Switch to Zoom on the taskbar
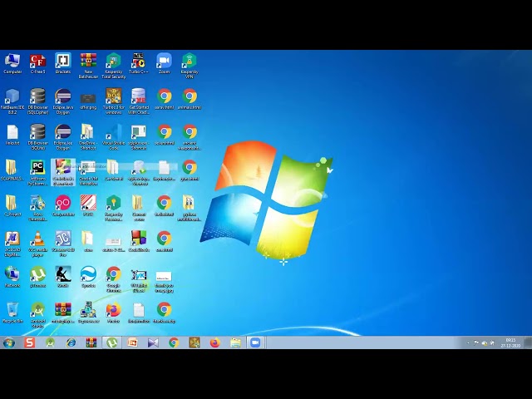532x399 pixels. pyautogui.click(x=255, y=342)
